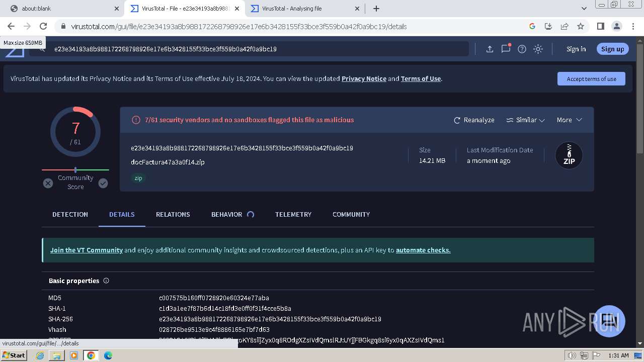Viewport: 644px width, 362px height.
Task: Open the help question mark icon
Action: tap(522, 49)
